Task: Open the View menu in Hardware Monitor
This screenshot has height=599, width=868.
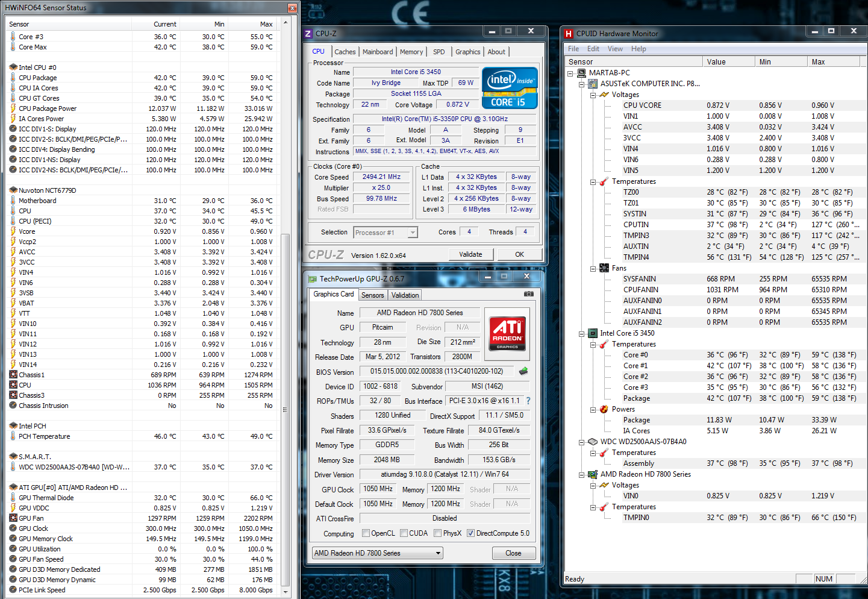Action: 615,49
